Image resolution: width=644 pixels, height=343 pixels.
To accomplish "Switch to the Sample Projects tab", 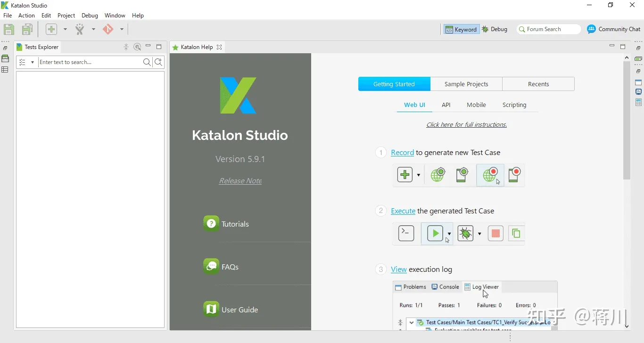I will tap(466, 84).
